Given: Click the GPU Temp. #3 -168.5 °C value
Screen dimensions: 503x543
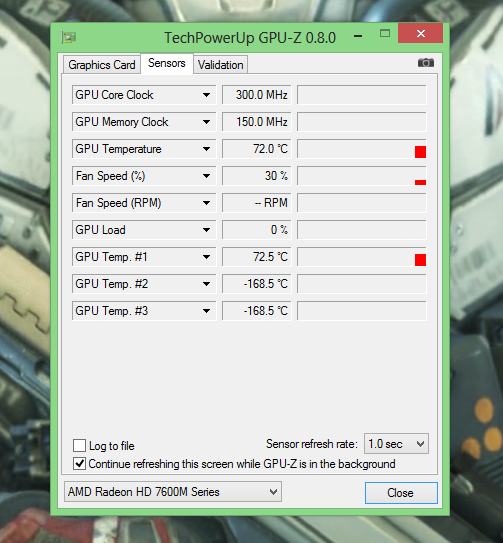Looking at the screenshot, I should 257,311.
